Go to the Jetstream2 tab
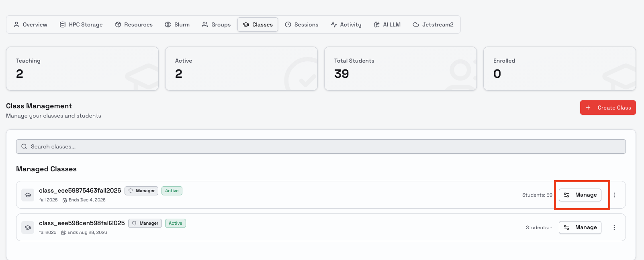Screen dimensions: 644x260 (x=433, y=24)
